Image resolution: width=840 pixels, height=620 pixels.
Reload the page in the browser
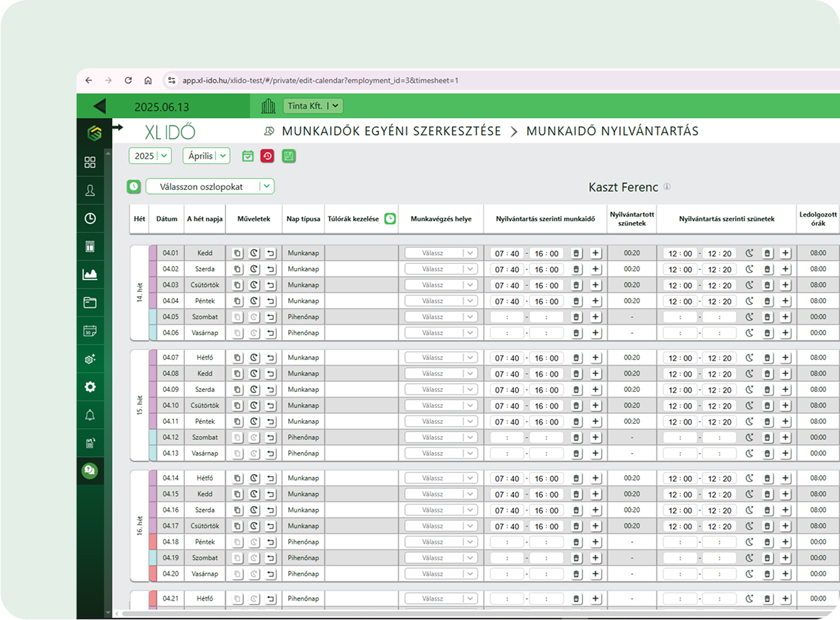pyautogui.click(x=128, y=80)
